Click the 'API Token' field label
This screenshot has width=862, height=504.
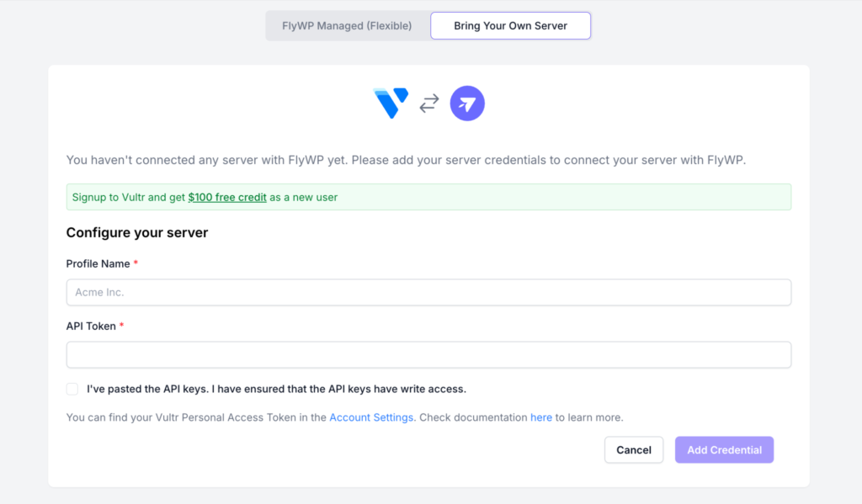91,326
